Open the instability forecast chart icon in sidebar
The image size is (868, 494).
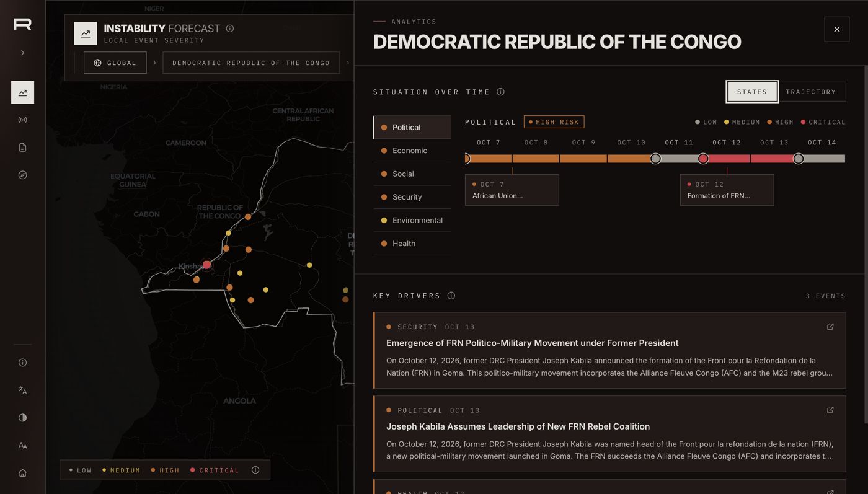coord(22,92)
